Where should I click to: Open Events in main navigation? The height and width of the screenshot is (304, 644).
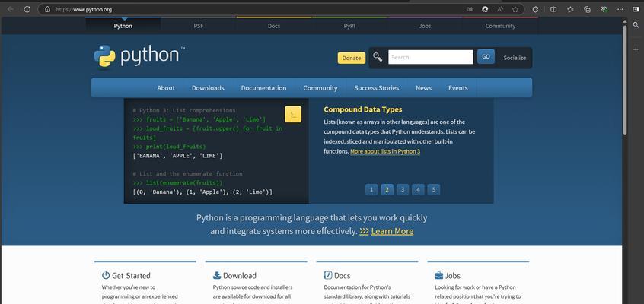tap(458, 88)
